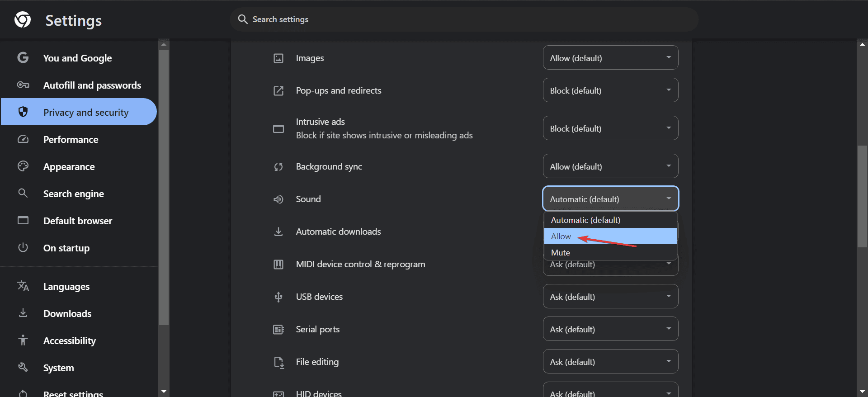
Task: Open Appearance settings page
Action: tap(79, 166)
